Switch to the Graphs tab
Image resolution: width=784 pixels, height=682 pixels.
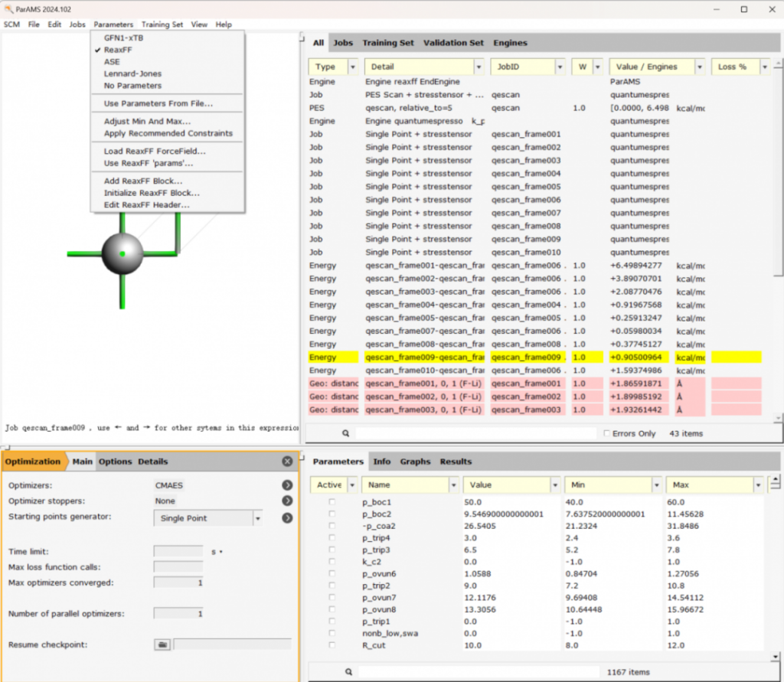415,462
